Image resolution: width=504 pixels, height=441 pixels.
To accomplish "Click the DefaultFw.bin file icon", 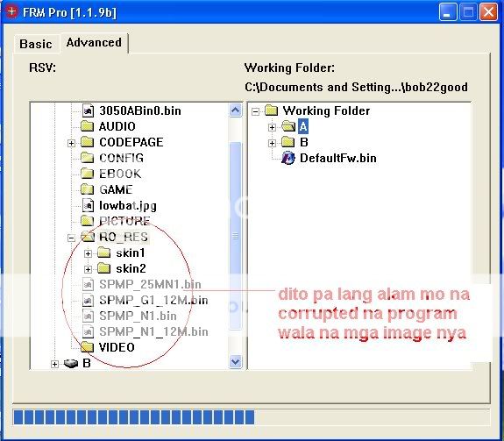I will tap(288, 158).
